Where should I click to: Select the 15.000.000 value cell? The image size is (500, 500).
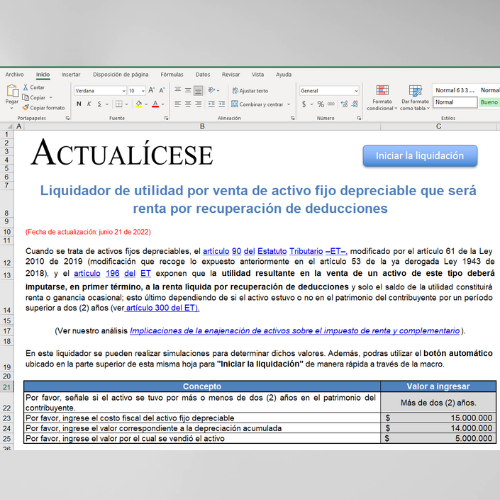(x=438, y=418)
